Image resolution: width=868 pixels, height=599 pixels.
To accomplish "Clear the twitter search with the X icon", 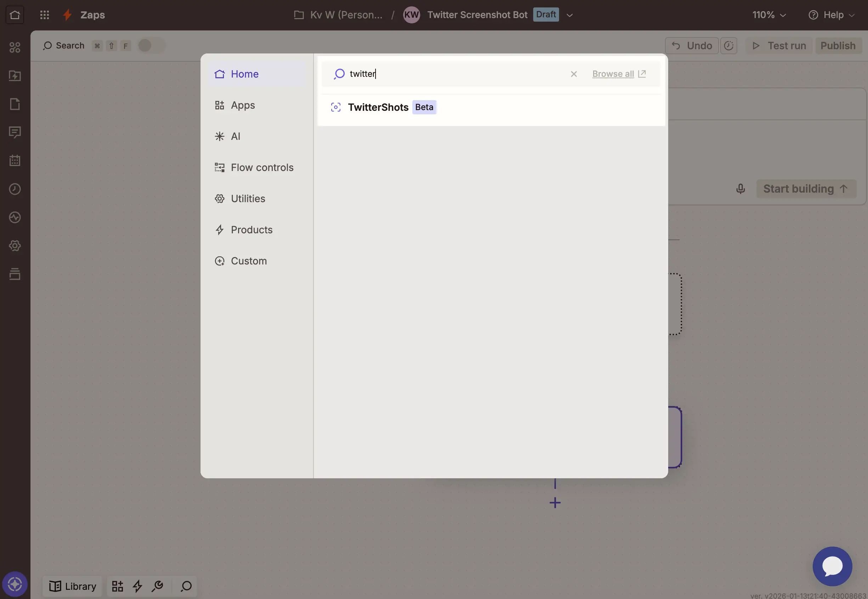I will (x=573, y=74).
